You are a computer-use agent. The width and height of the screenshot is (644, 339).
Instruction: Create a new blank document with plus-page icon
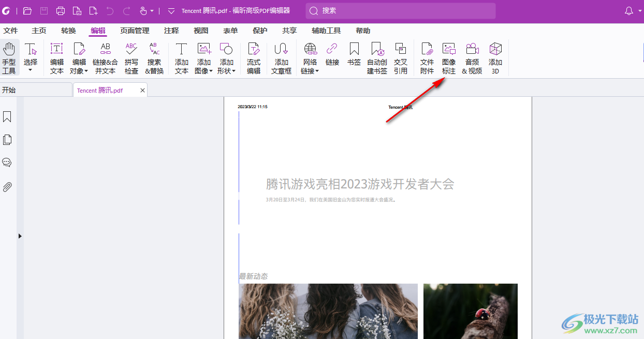click(93, 11)
